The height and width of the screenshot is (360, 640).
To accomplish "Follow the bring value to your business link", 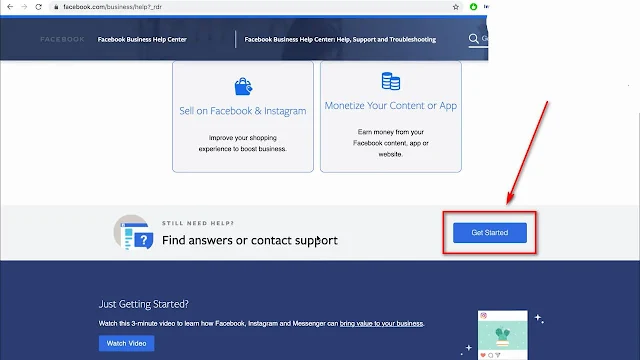I will (x=381, y=323).
